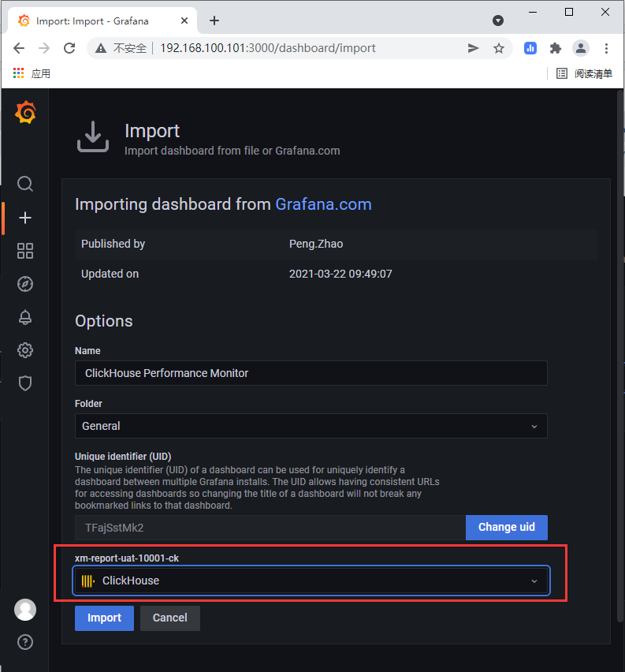The image size is (625, 672).
Task: Edit the dashboard Name field
Action: 311,373
